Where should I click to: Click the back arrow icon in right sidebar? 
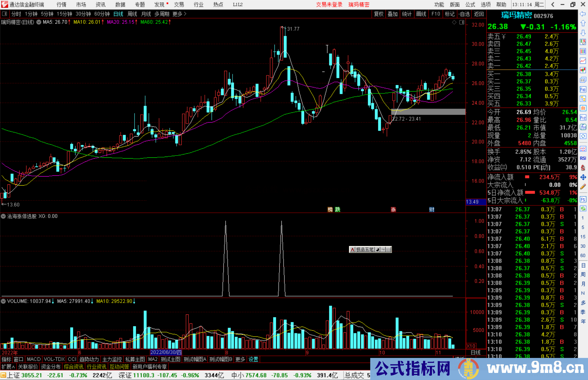pyautogui.click(x=583, y=14)
